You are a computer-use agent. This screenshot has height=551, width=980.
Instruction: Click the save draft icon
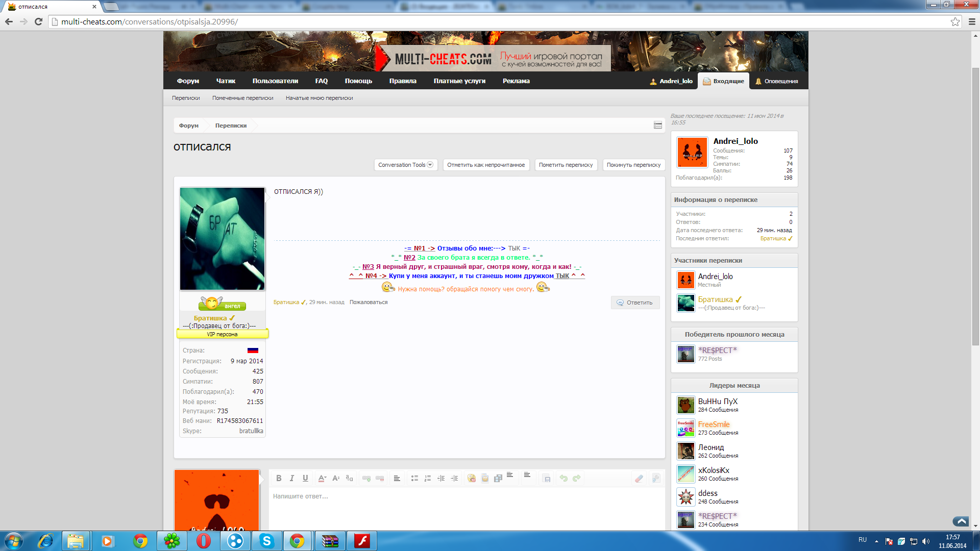tap(547, 479)
